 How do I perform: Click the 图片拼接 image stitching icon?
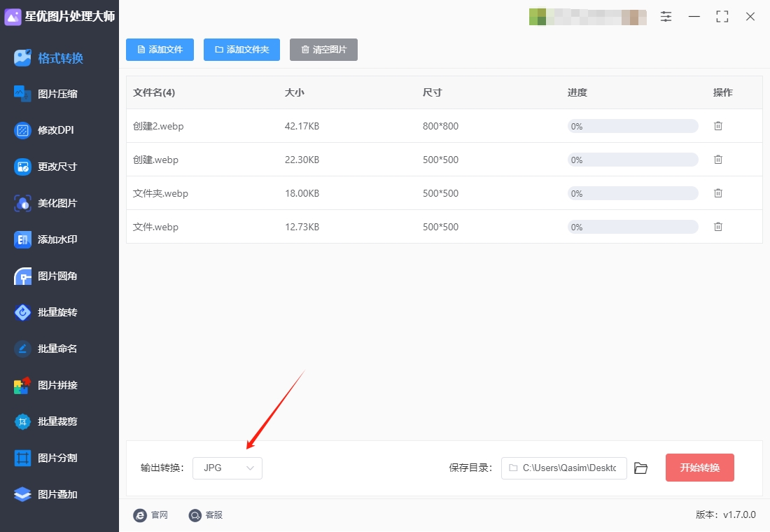click(22, 385)
